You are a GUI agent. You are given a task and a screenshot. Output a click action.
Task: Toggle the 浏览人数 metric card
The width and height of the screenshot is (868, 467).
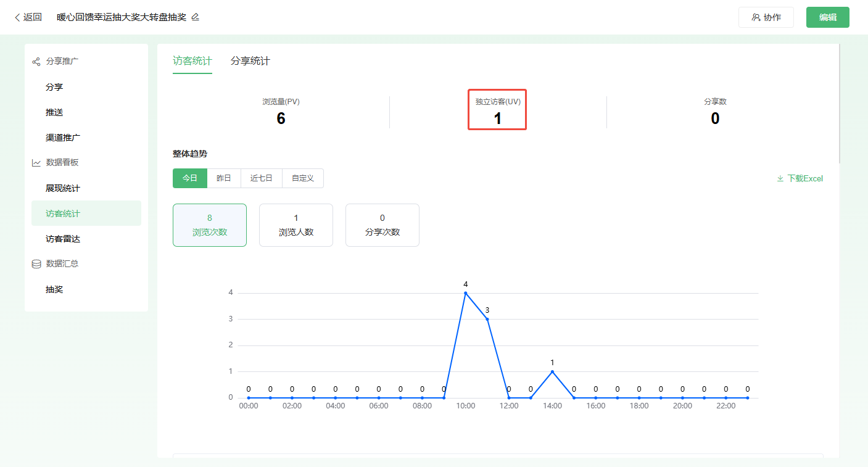296,225
